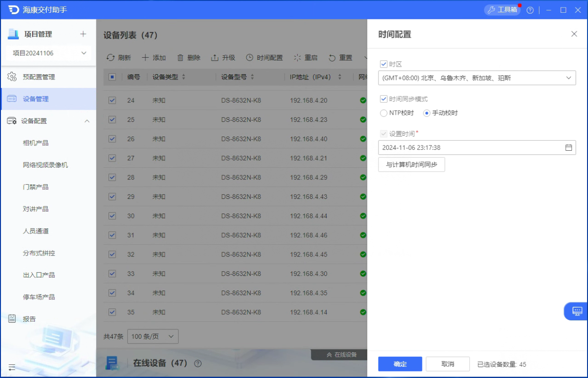The width and height of the screenshot is (588, 378).
Task: Open the calendar picker in 设置时间 field
Action: coord(569,148)
